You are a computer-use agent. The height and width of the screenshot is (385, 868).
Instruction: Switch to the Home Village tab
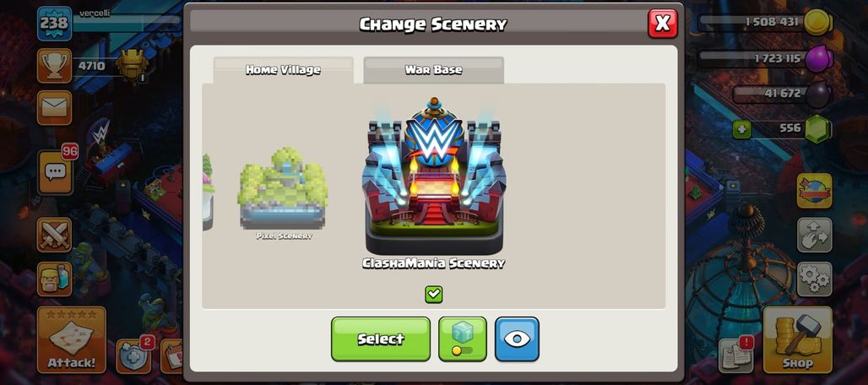pos(283,70)
